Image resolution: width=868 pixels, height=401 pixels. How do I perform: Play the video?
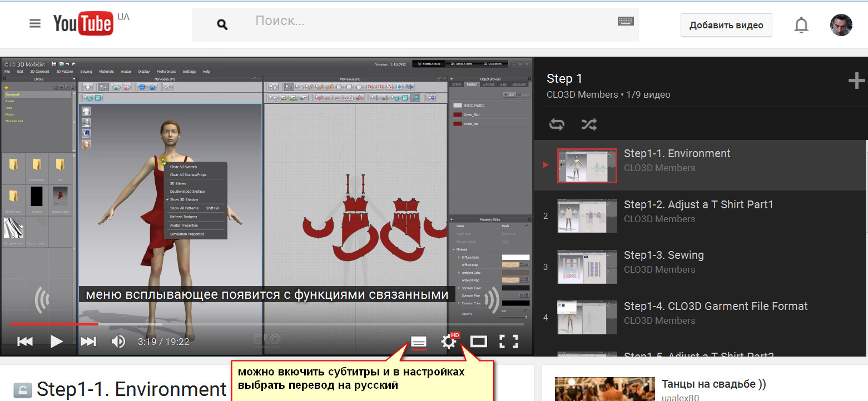(56, 341)
